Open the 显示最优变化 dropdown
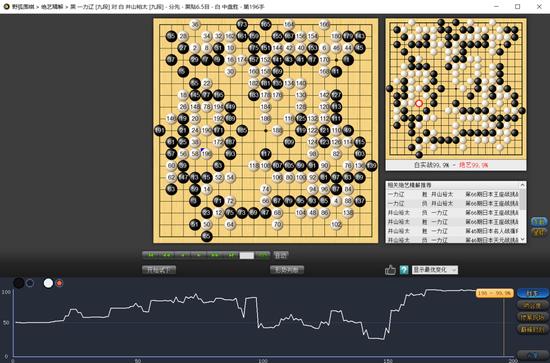The image size is (550, 363). 435,270
